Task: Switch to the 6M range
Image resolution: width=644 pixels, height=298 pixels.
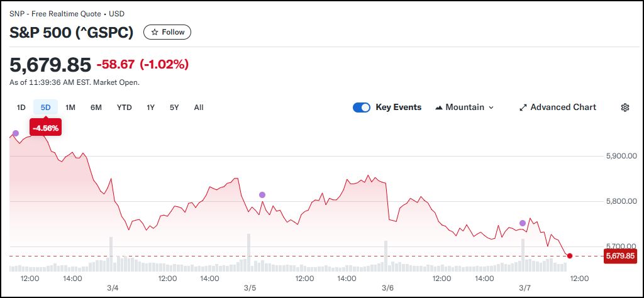Action: click(96, 108)
